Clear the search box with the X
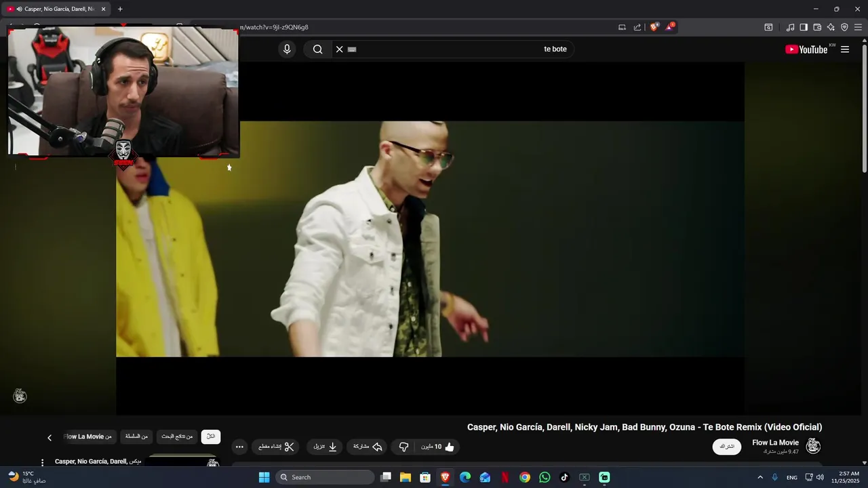This screenshot has height=488, width=868. coord(340,49)
